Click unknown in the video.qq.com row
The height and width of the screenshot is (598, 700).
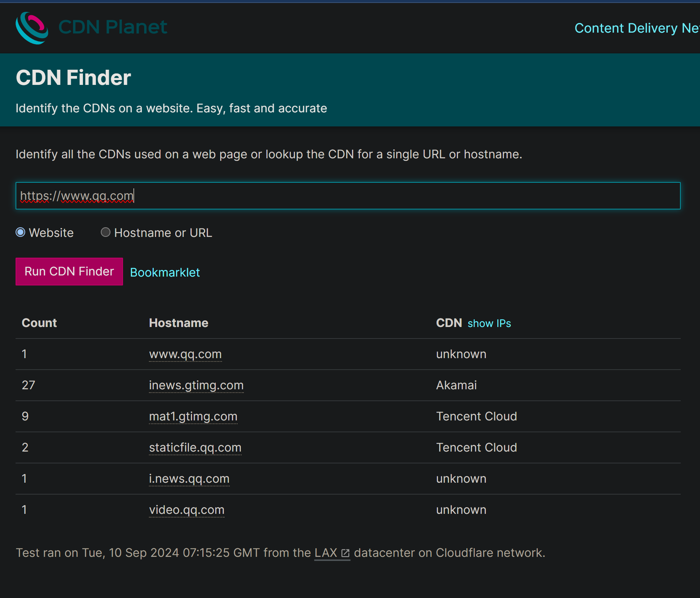(461, 510)
